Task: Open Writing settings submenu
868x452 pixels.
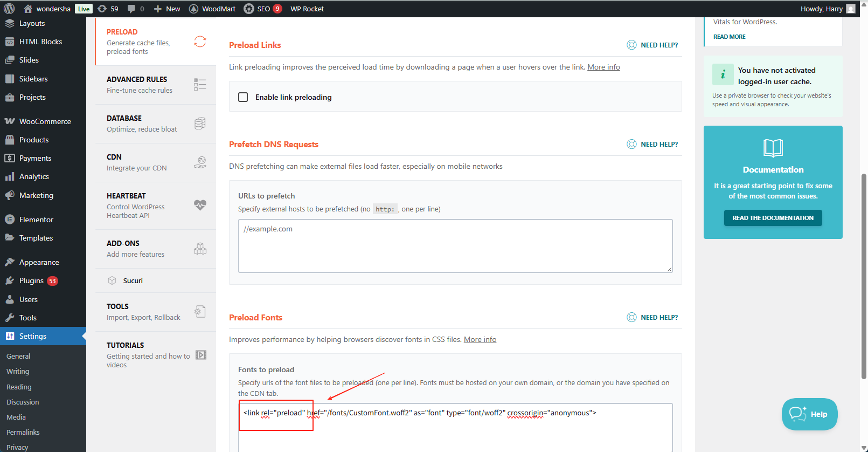Action: point(18,371)
